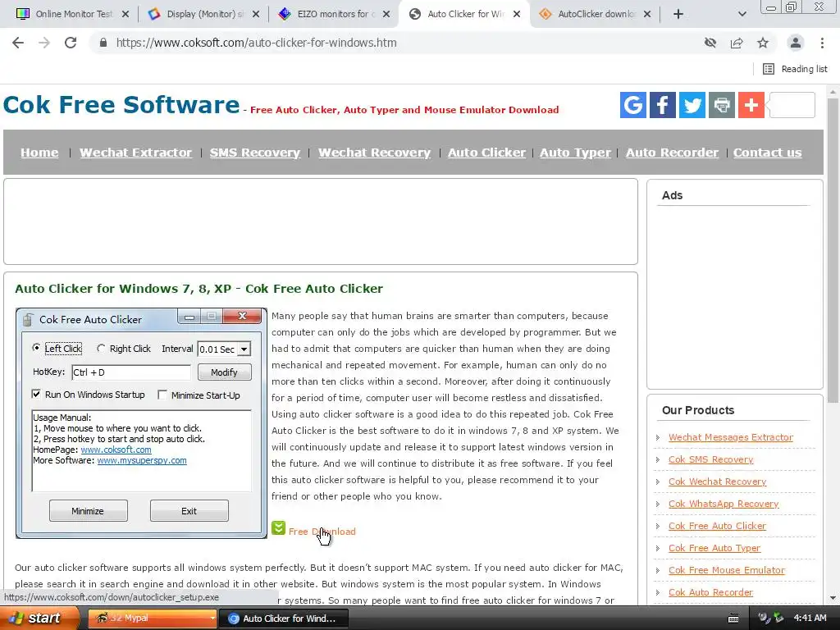Expand the tab search dropdown chevron
This screenshot has width=840, height=630.
(742, 15)
